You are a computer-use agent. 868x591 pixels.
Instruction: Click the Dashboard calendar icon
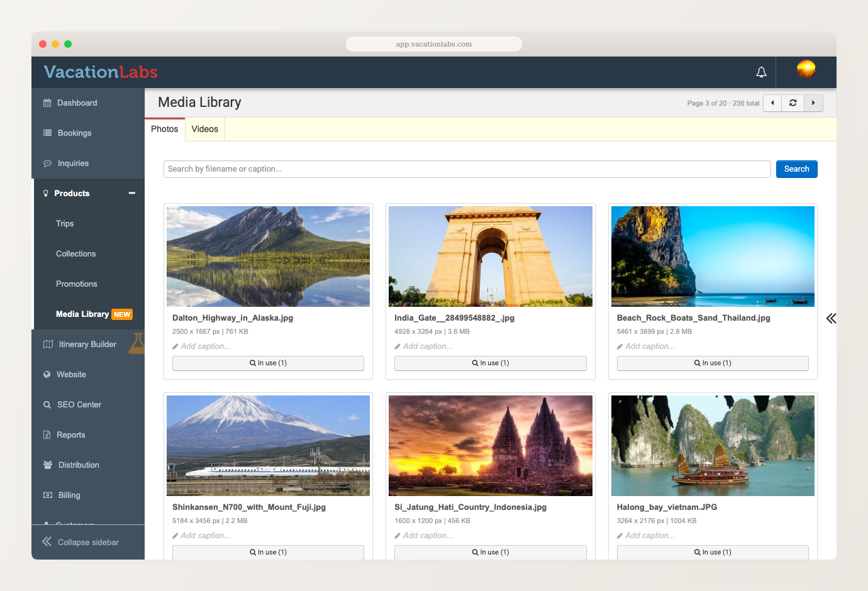coord(47,103)
